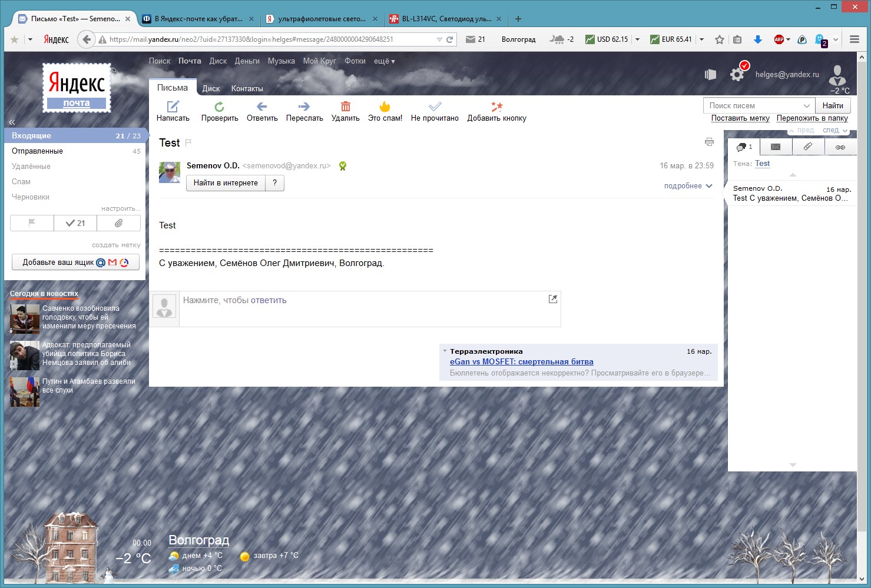Switch to the Письма tab
The width and height of the screenshot is (871, 588).
[x=173, y=88]
